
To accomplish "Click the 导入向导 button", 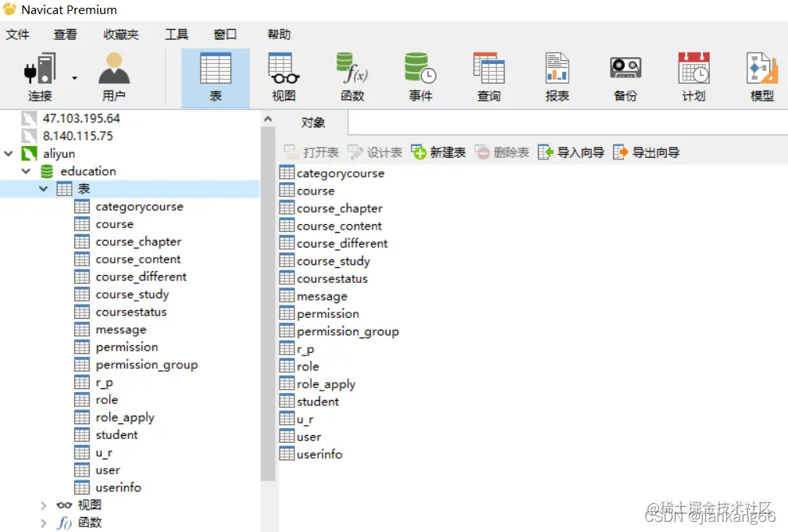I will pyautogui.click(x=571, y=152).
